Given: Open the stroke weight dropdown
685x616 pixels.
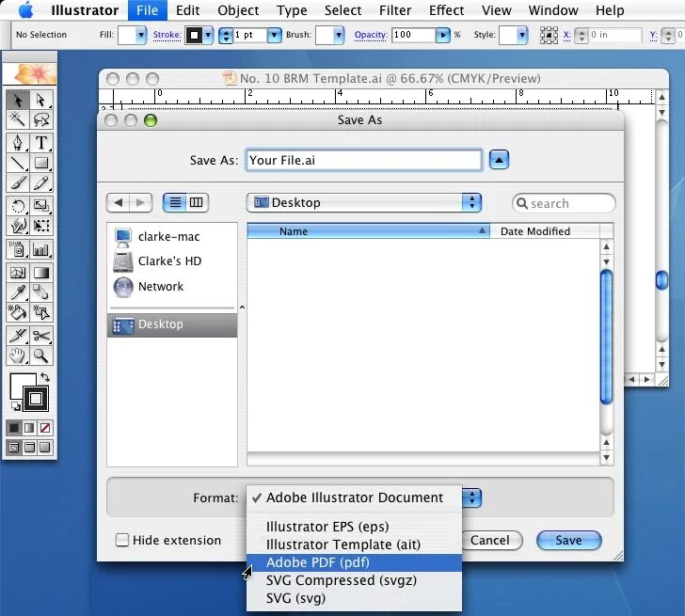Looking at the screenshot, I should (x=274, y=35).
